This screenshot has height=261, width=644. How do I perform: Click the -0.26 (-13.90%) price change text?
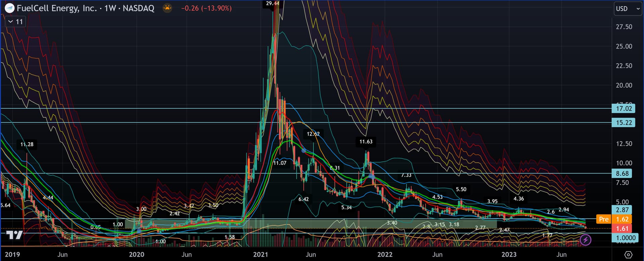206,8
